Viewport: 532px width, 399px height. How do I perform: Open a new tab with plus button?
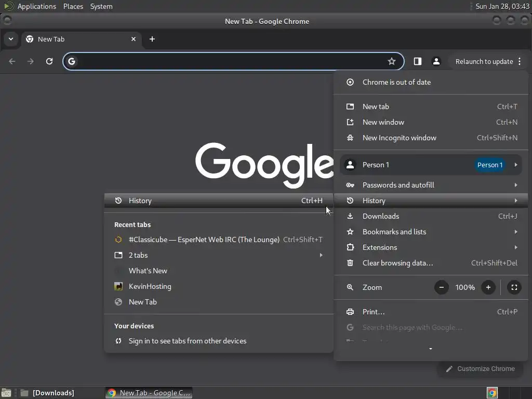point(152,39)
